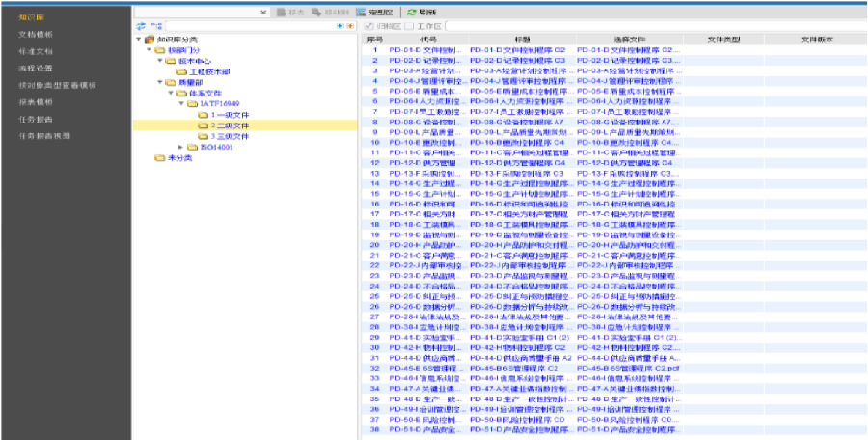
Task: Click the folder icon of ISO14001
Action: point(192,147)
